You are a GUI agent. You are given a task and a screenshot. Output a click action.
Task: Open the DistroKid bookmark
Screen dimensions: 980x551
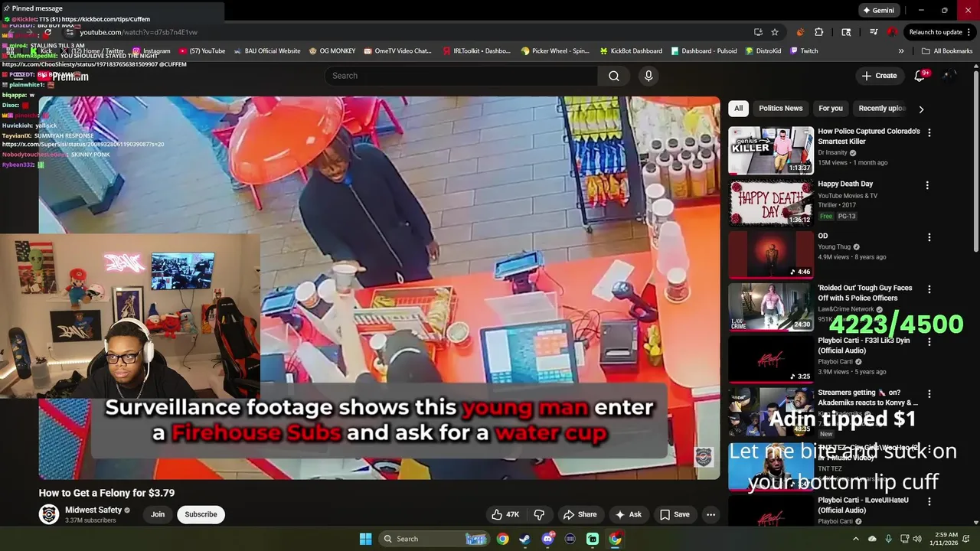(x=763, y=51)
